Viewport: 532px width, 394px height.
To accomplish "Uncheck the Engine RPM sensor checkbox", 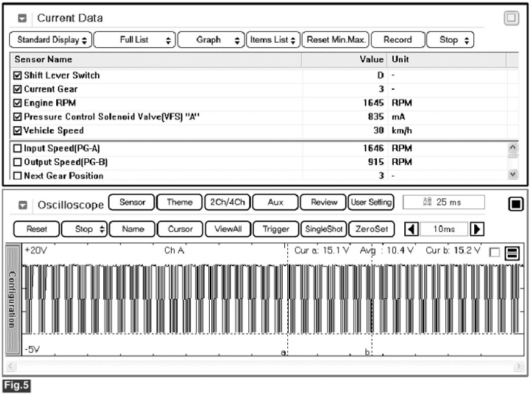I will click(18, 103).
